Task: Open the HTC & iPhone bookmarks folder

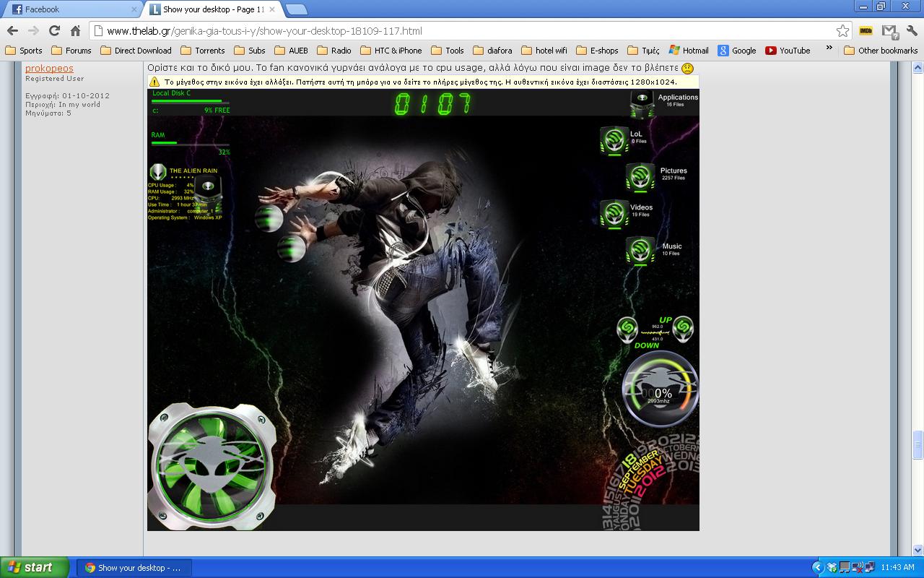Action: 391,51
